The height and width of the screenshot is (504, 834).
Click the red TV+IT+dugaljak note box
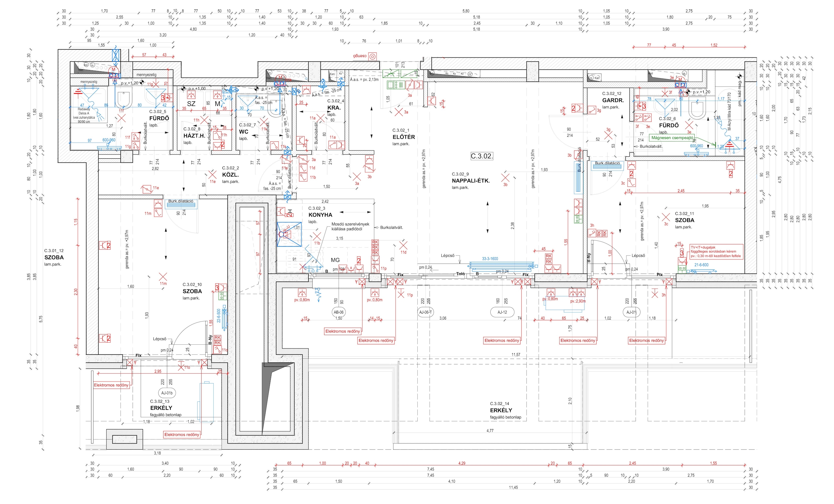[716, 252]
